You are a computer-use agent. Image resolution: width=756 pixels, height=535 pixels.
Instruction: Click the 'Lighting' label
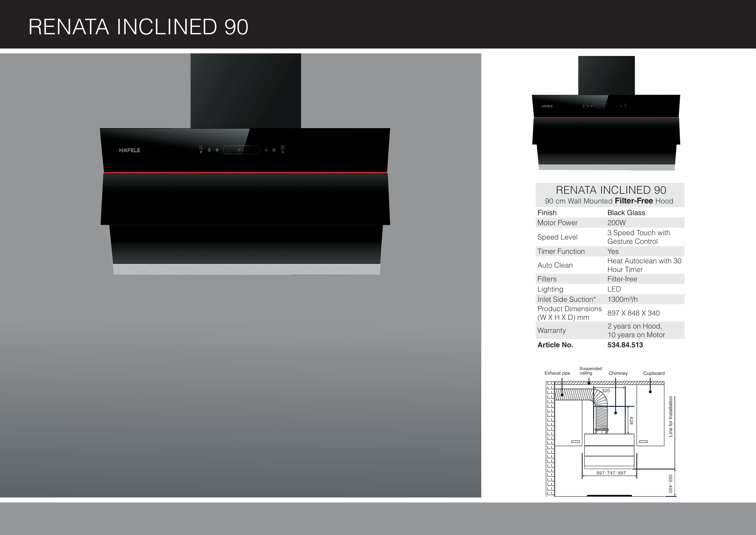click(x=550, y=289)
